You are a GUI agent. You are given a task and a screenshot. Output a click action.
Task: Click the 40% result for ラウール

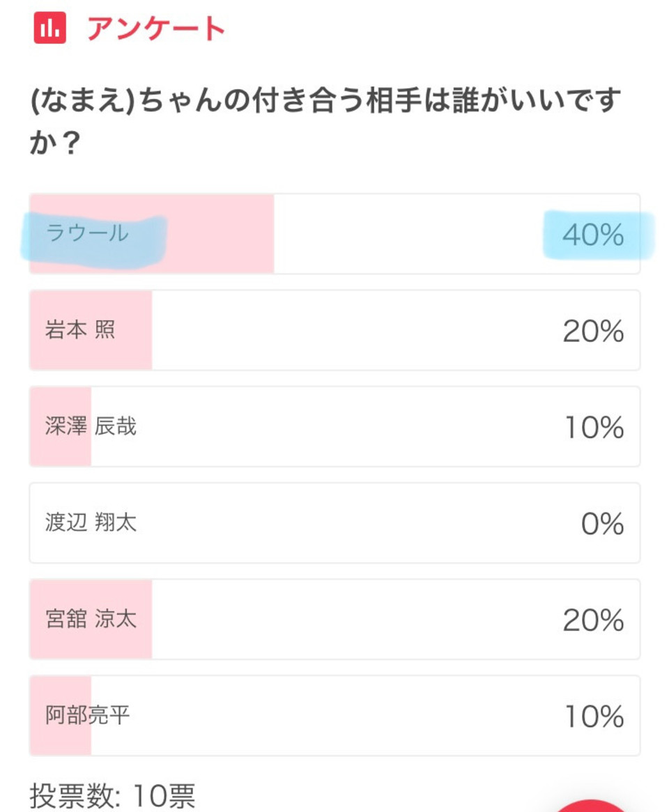593,235
